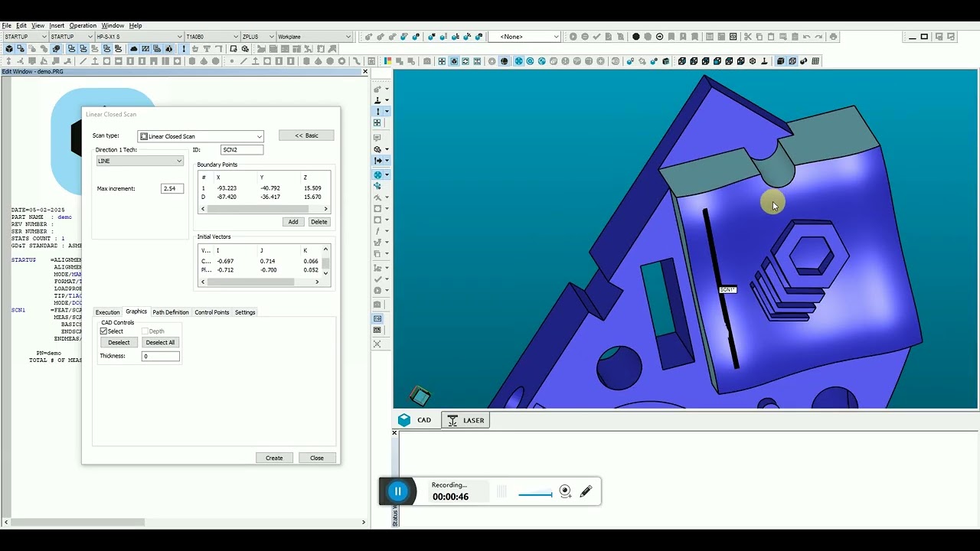Open the ZPLUS dropdown
Viewport: 980px width, 551px height.
point(257,37)
